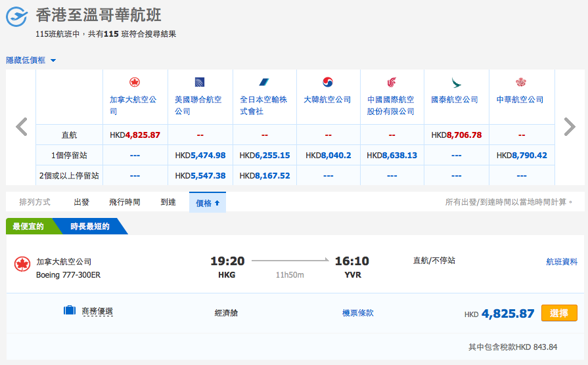Click the ANA logo icon
The height and width of the screenshot is (365, 588).
tap(264, 82)
